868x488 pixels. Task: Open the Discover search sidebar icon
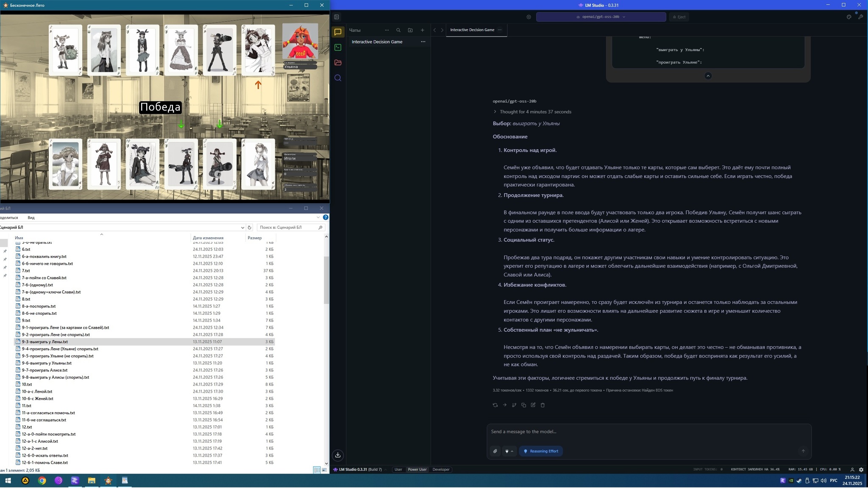[338, 78]
